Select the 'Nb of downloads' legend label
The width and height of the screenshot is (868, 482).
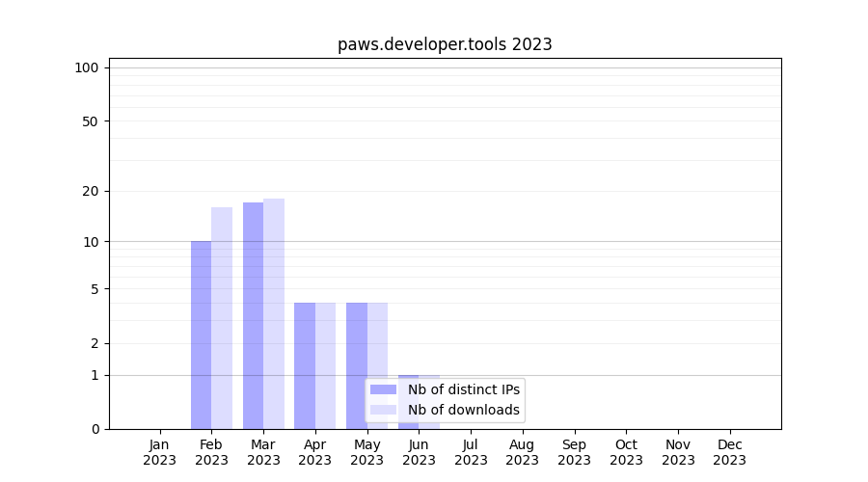click(x=464, y=411)
